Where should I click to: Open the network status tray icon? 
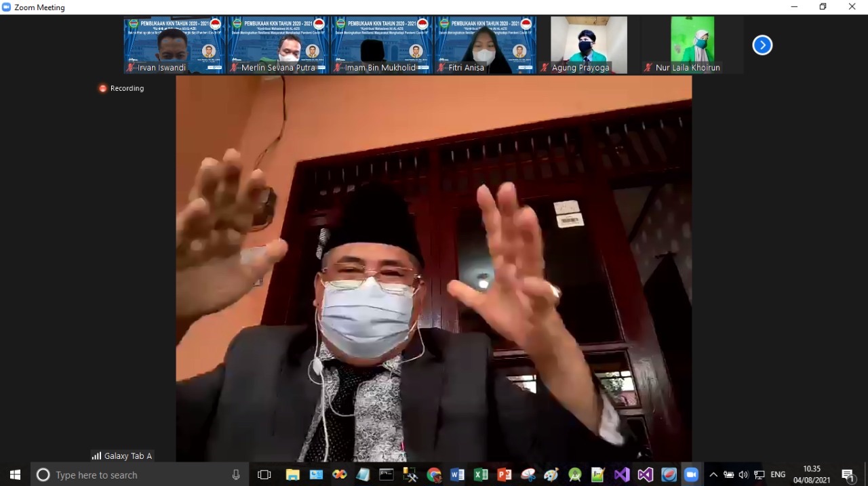click(759, 474)
